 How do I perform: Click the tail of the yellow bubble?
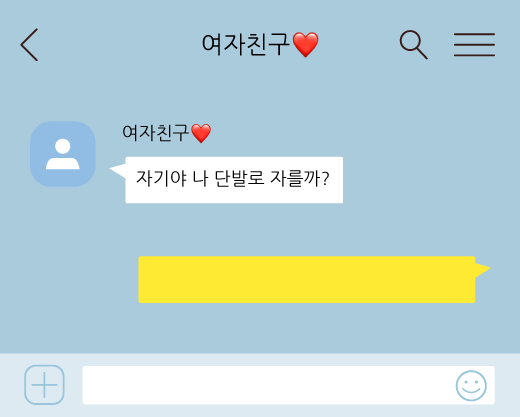482,269
